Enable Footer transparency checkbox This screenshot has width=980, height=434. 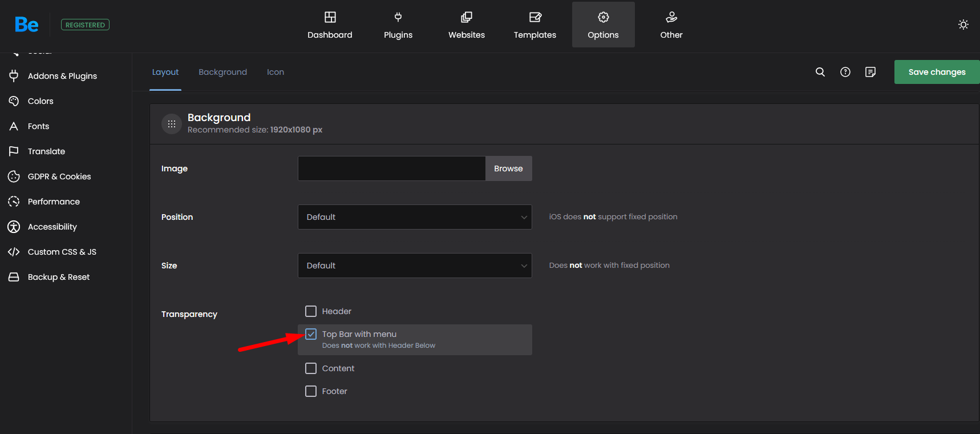(311, 391)
